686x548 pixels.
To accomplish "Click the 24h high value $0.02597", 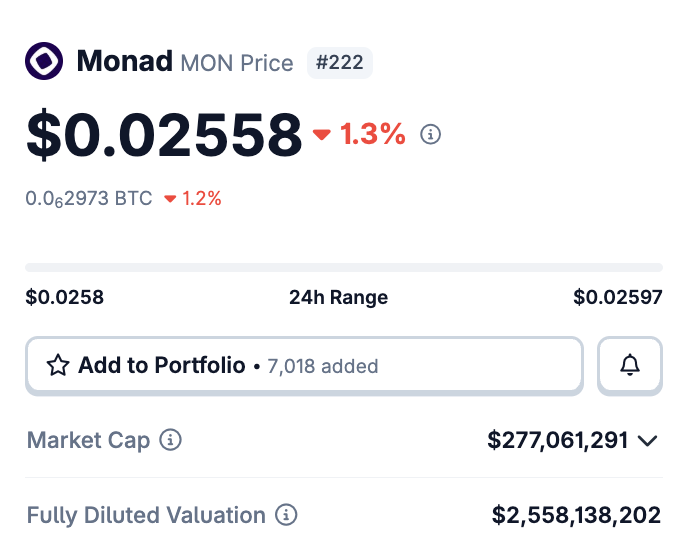I will (x=617, y=297).
